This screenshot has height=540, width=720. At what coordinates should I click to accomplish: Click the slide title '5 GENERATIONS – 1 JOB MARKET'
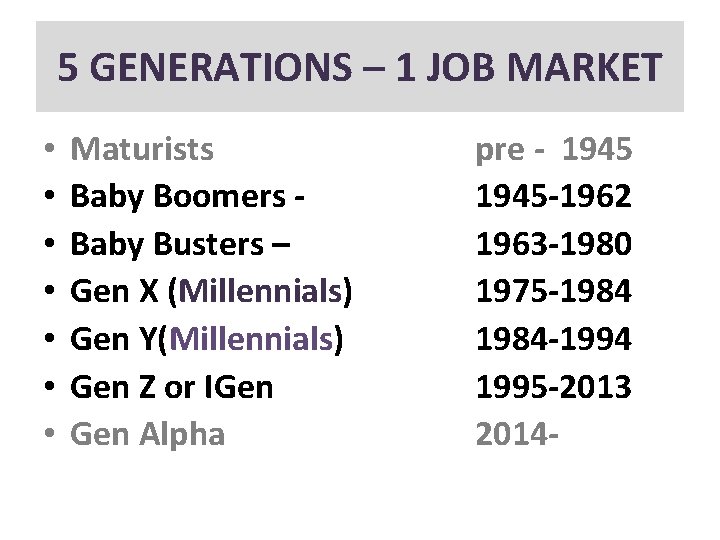tap(359, 68)
